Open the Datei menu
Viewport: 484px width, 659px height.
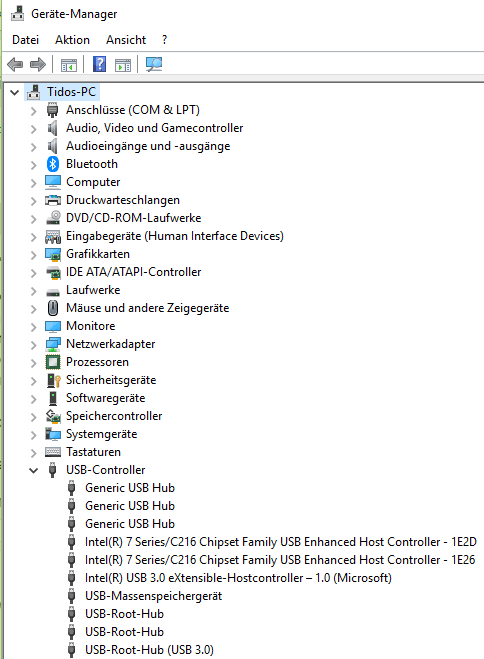pos(26,40)
